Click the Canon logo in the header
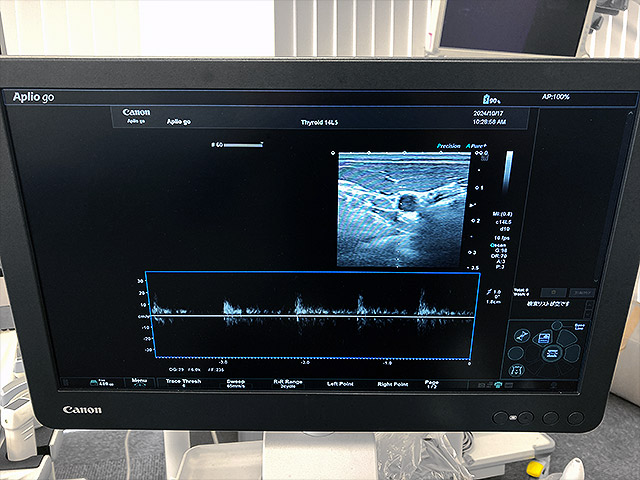Screen dimensions: 640x480 pos(136,112)
